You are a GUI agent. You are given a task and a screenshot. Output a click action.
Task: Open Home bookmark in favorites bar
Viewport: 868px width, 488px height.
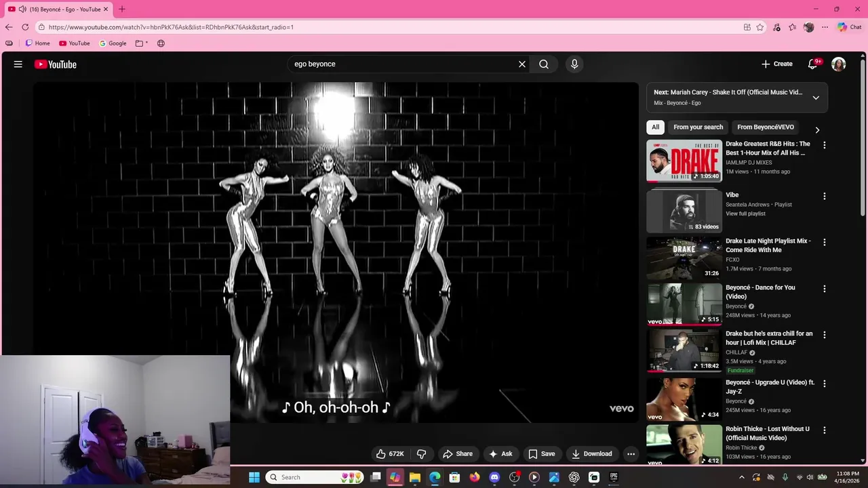[x=37, y=43]
